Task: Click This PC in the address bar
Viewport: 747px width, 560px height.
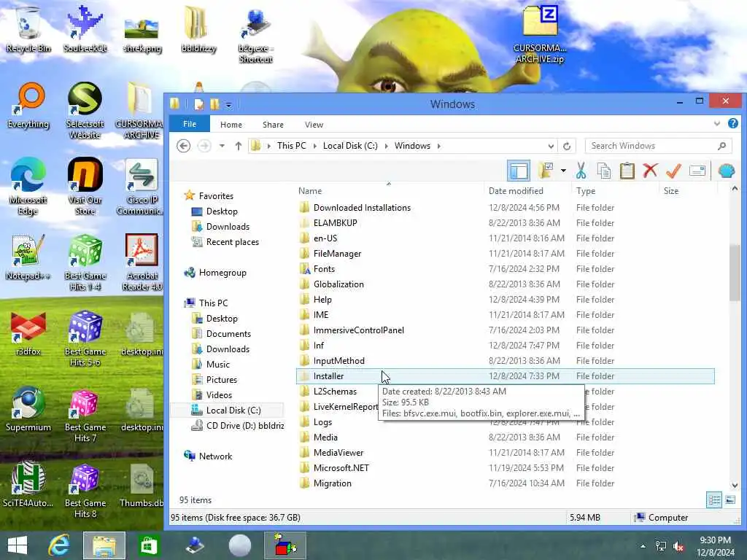Action: pyautogui.click(x=292, y=146)
